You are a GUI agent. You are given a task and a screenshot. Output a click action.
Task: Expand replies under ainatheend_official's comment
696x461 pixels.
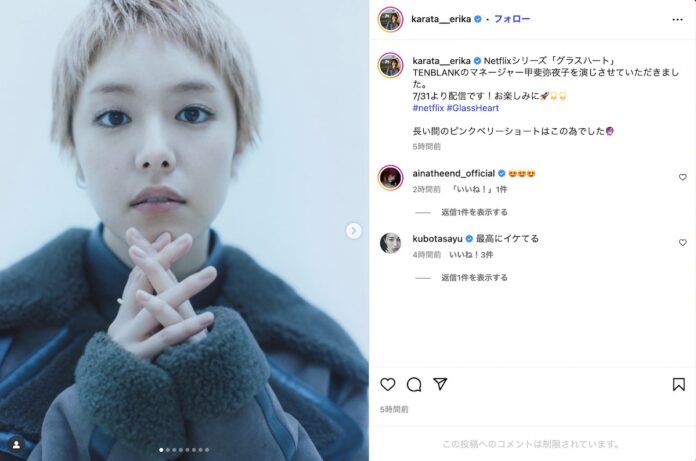coord(474,212)
